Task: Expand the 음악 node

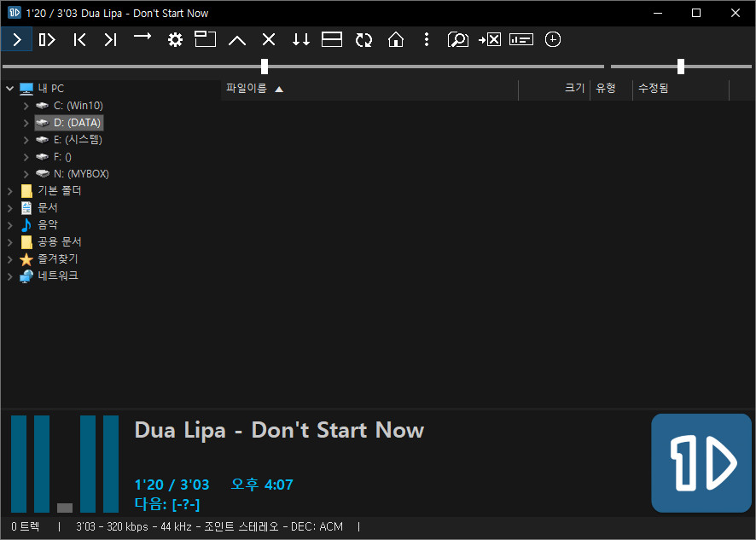Action: coord(9,225)
